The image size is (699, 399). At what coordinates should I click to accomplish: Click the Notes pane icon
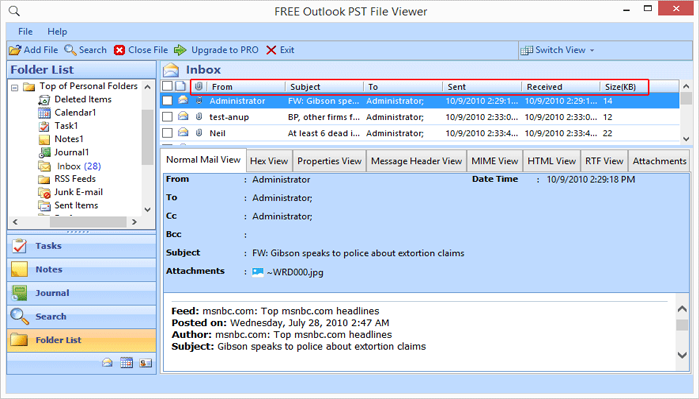click(x=19, y=269)
